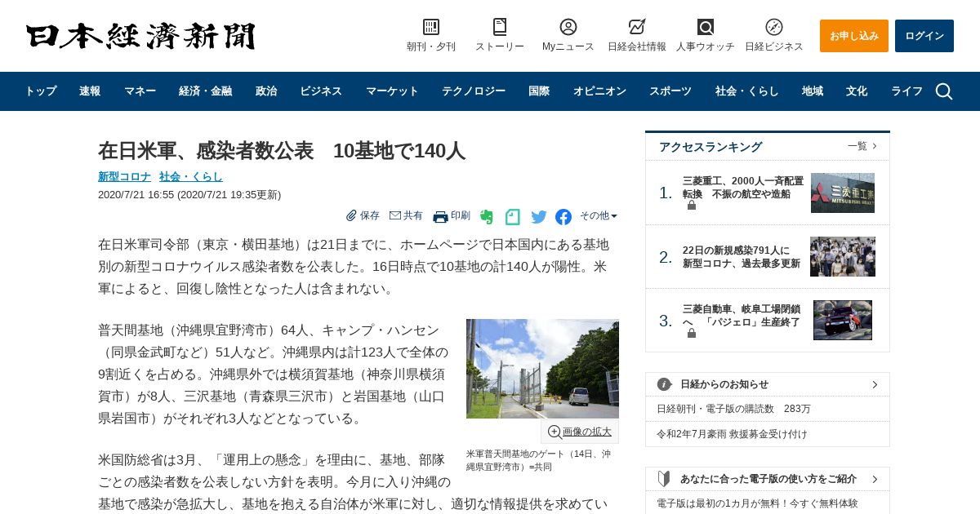Click the Mitsubishi Heavy Industries thumbnail
Screen dimensions: 980x514
click(843, 193)
